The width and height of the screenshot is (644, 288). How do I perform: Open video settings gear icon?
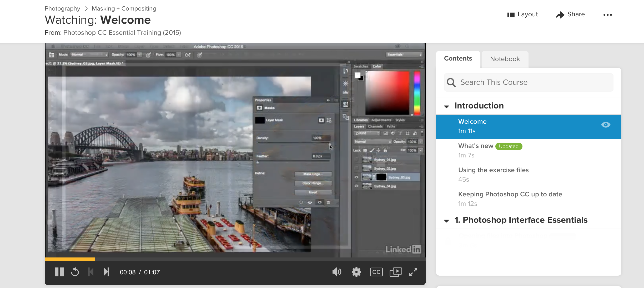356,272
